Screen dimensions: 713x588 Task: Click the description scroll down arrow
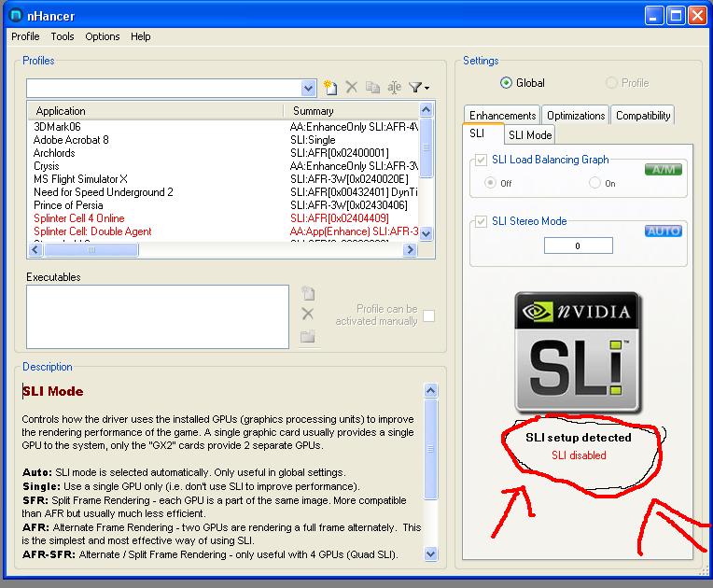430,553
